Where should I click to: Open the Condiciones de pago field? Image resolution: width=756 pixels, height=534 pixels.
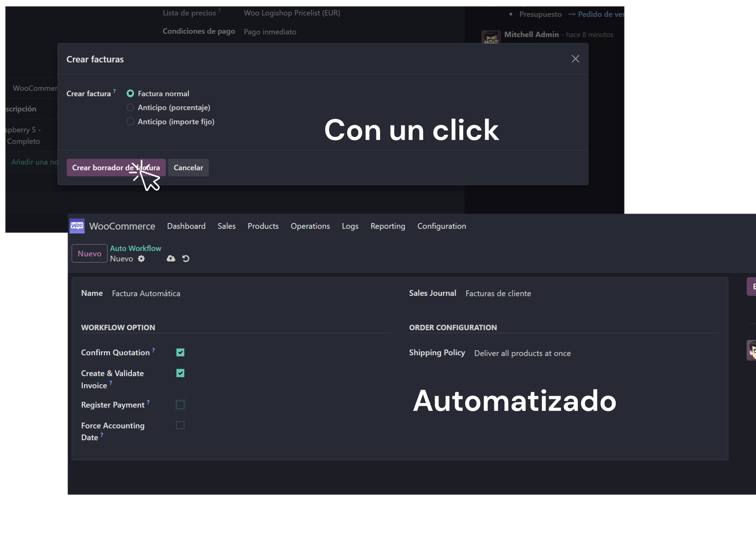[270, 32]
